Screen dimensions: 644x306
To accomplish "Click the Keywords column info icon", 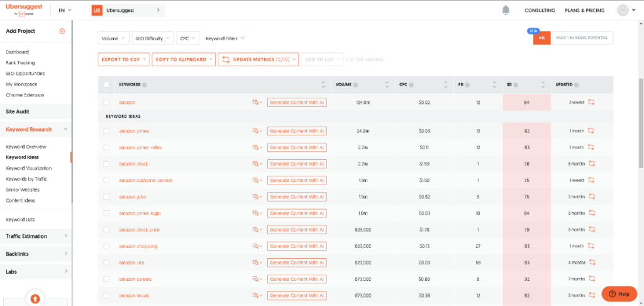I will click(x=145, y=85).
